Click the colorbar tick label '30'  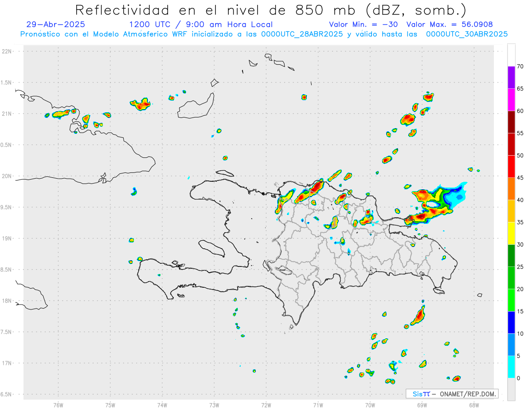[x=520, y=244]
